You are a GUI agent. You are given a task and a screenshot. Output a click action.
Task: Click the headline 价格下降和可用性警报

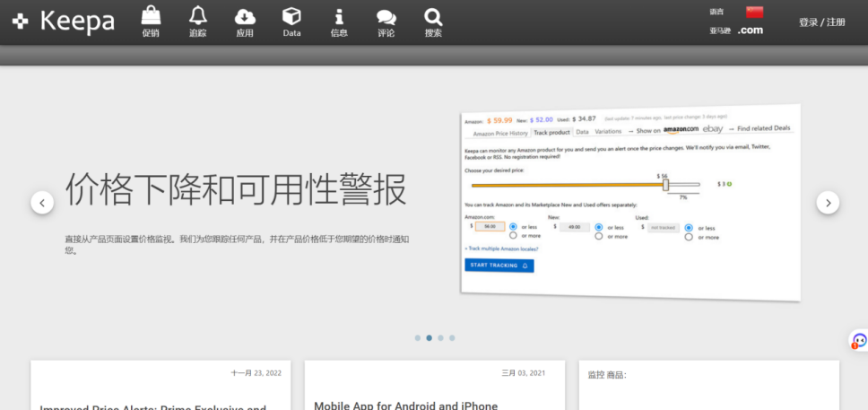pyautogui.click(x=237, y=189)
